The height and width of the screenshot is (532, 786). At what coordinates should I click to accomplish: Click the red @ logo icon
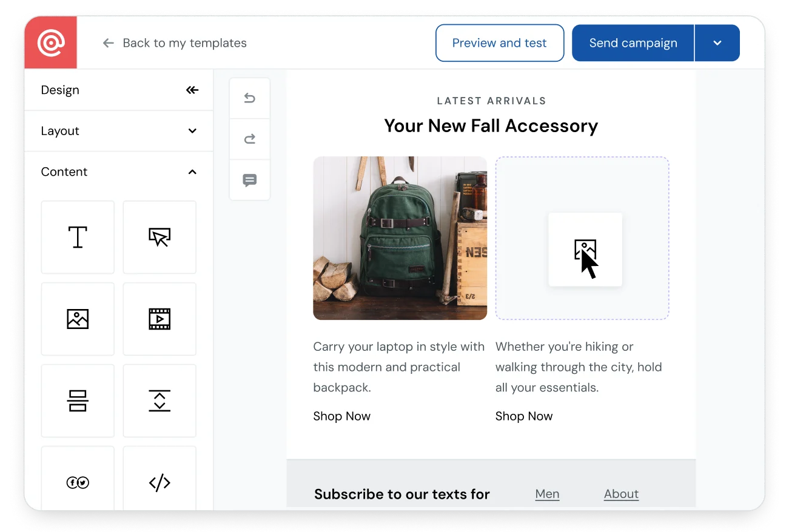(51, 42)
